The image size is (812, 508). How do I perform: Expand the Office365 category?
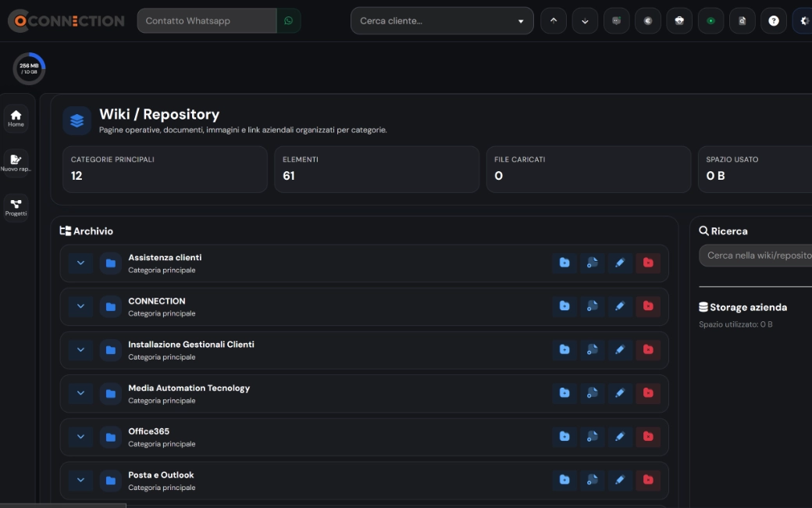tap(80, 438)
